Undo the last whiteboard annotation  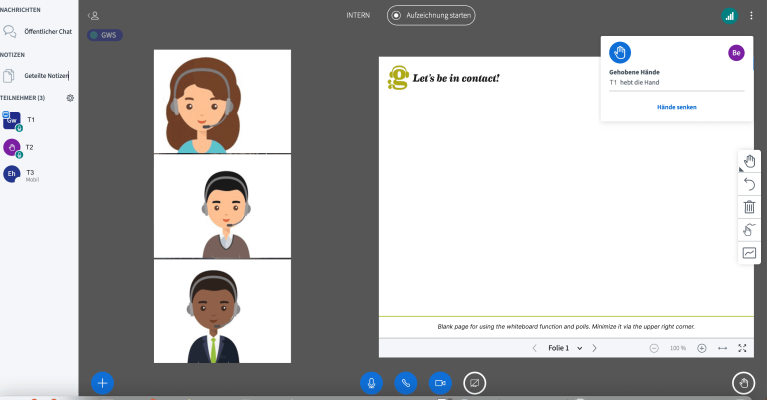(749, 184)
